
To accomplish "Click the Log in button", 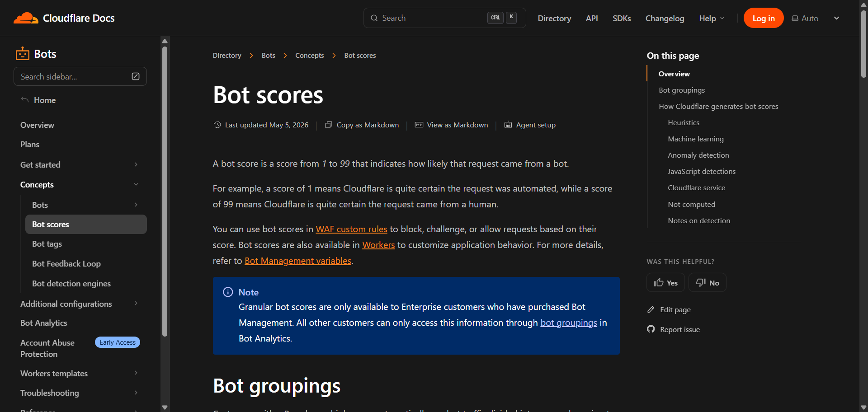I will (x=764, y=18).
